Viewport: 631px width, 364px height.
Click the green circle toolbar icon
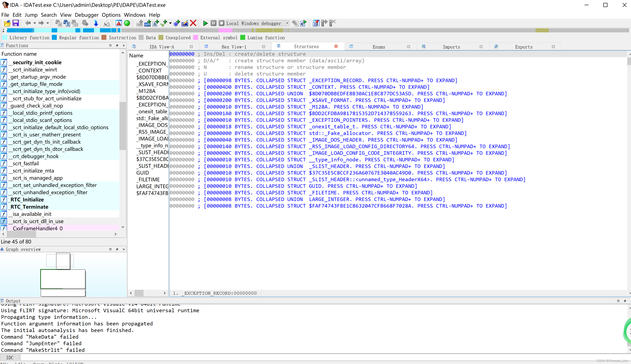(x=127, y=23)
